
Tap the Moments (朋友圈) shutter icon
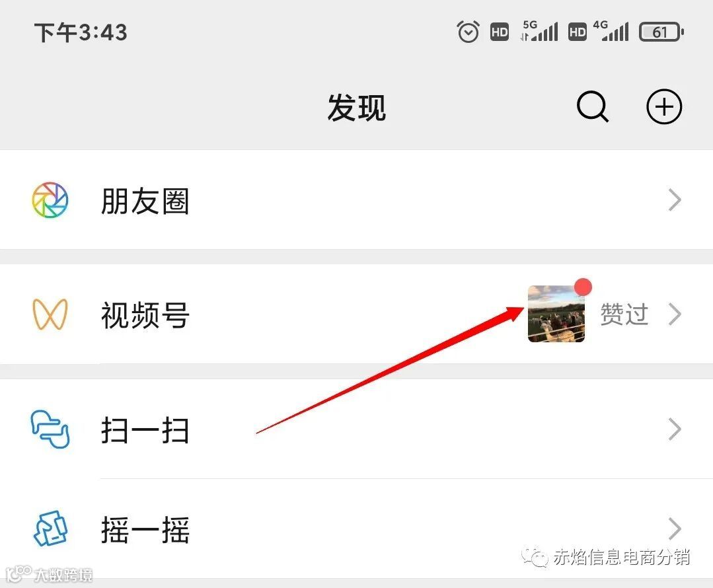50,200
